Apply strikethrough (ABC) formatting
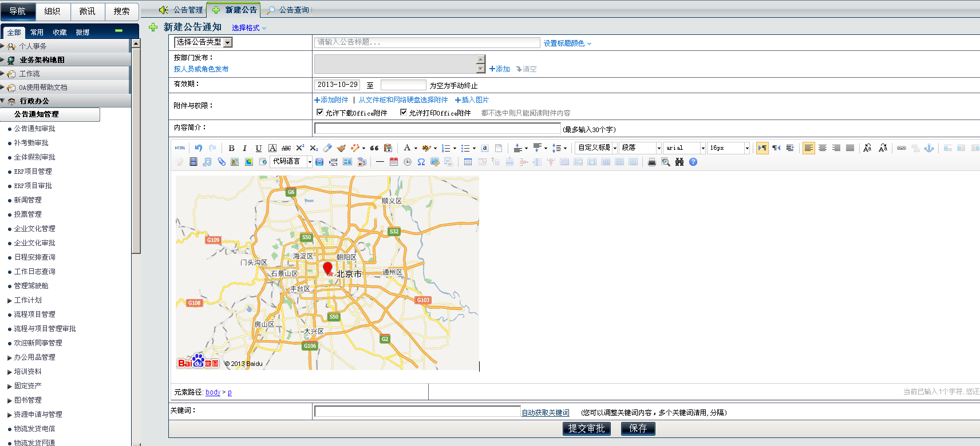This screenshot has height=446, width=980. 286,148
